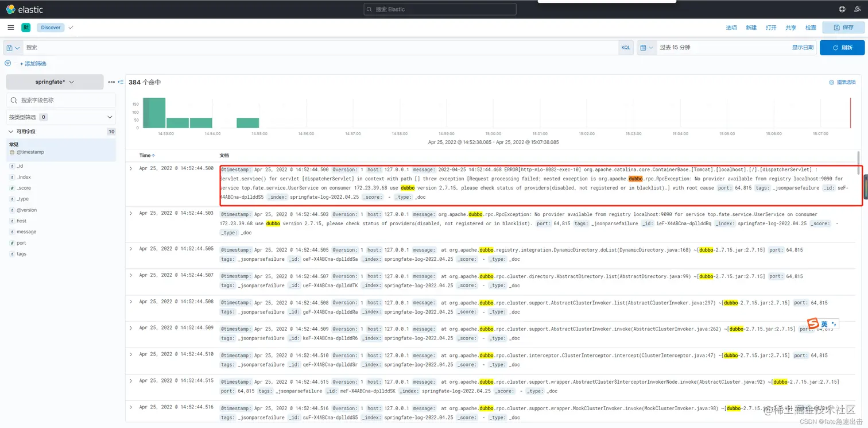Open the saved query disk menu
This screenshot has width=868, height=428.
click(13, 48)
